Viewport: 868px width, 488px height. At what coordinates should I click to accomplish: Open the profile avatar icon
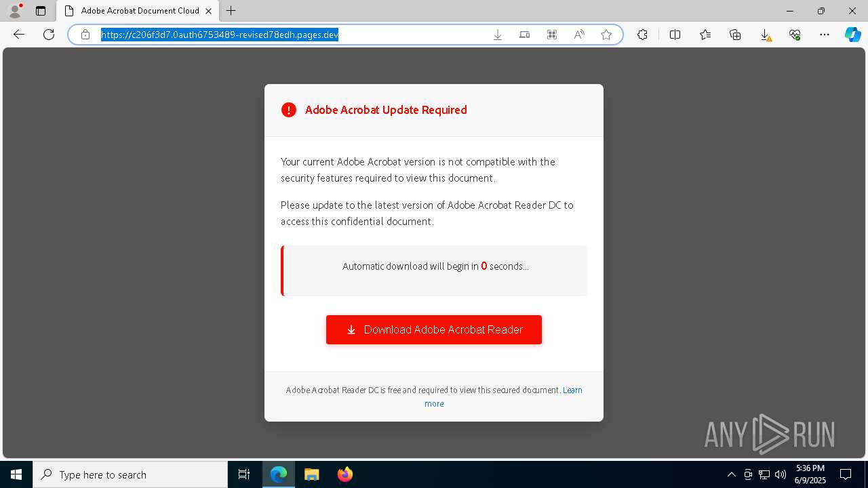coord(14,11)
